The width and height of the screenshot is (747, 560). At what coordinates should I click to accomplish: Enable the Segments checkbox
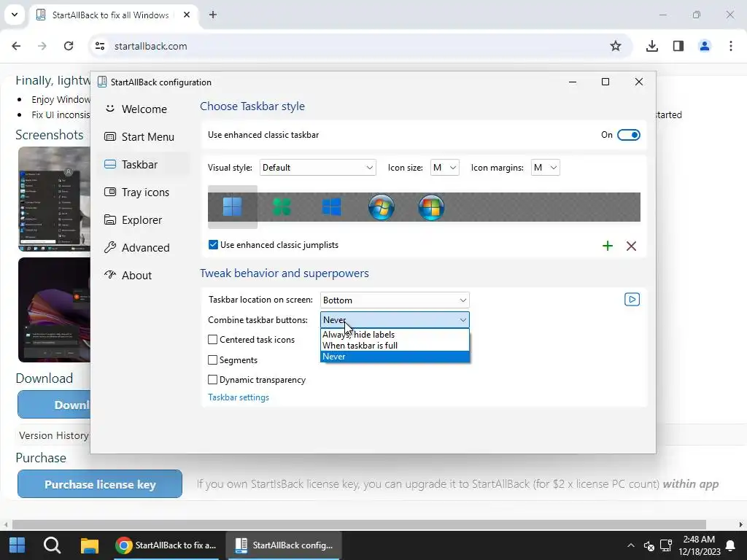tap(213, 360)
